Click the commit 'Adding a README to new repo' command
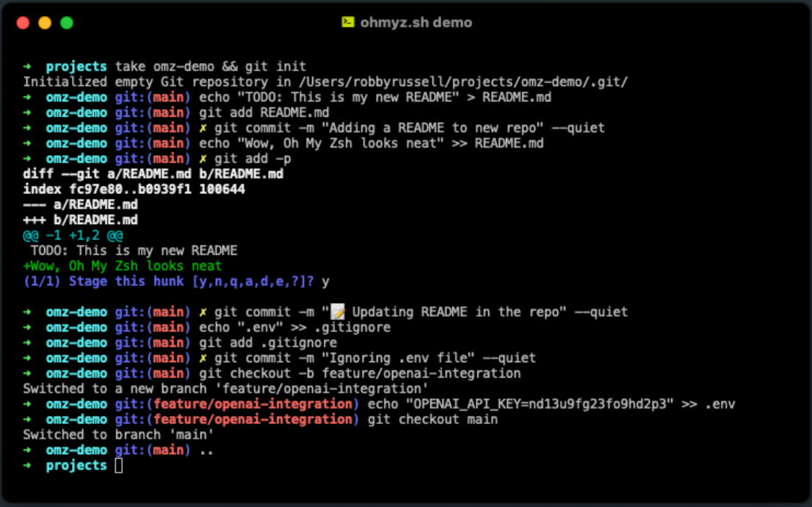 410,128
